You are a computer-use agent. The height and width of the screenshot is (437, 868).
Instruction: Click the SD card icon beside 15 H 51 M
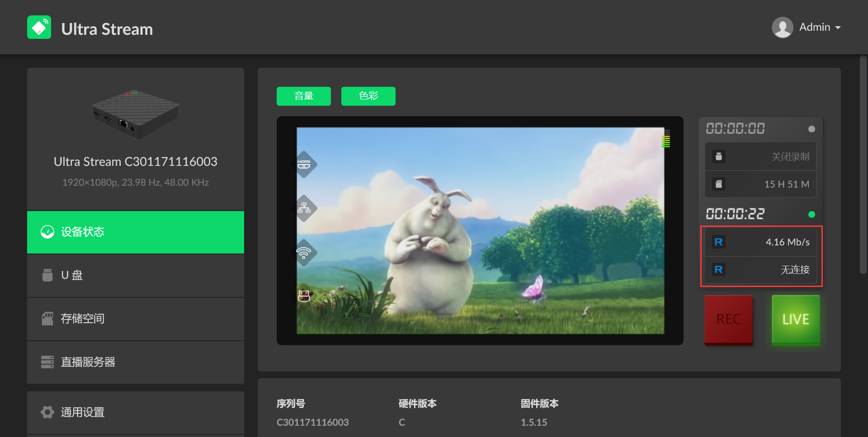pyautogui.click(x=719, y=184)
